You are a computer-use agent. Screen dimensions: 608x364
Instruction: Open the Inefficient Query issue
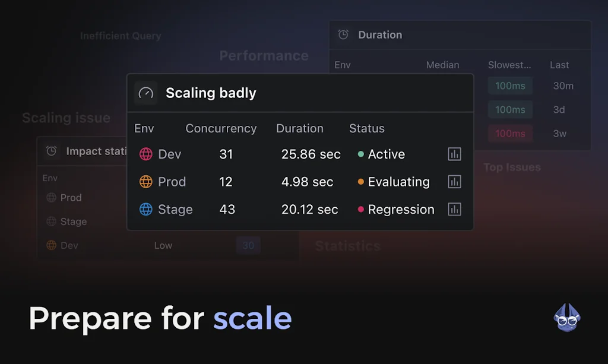click(x=121, y=36)
